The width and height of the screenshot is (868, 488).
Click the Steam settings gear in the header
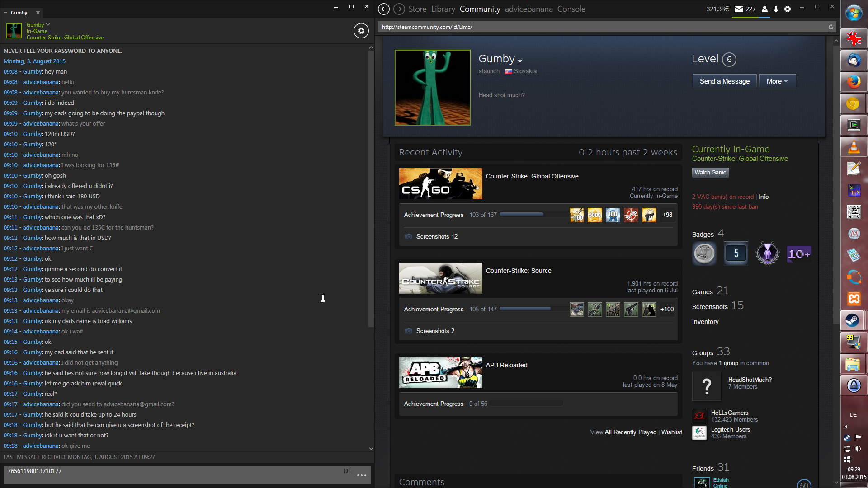click(x=788, y=9)
